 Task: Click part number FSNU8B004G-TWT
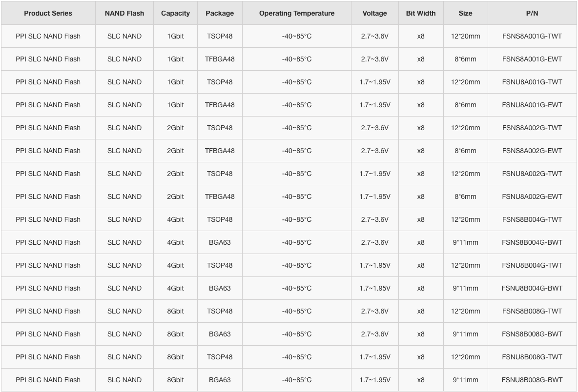click(x=532, y=265)
